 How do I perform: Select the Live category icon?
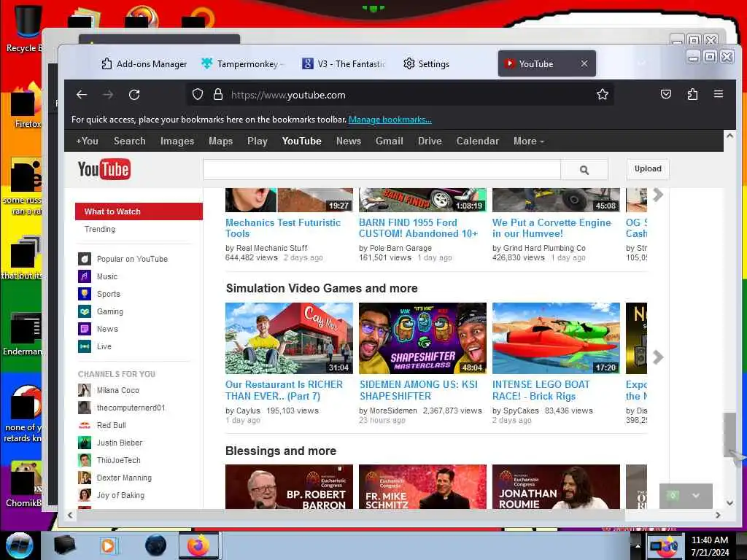coord(85,346)
